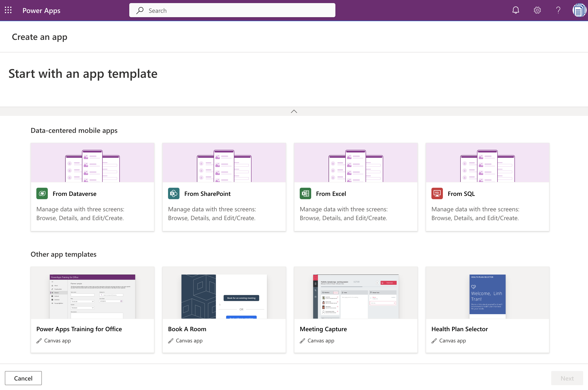Image resolution: width=588 pixels, height=390 pixels.
Task: Click the search magnifier icon
Action: point(140,10)
